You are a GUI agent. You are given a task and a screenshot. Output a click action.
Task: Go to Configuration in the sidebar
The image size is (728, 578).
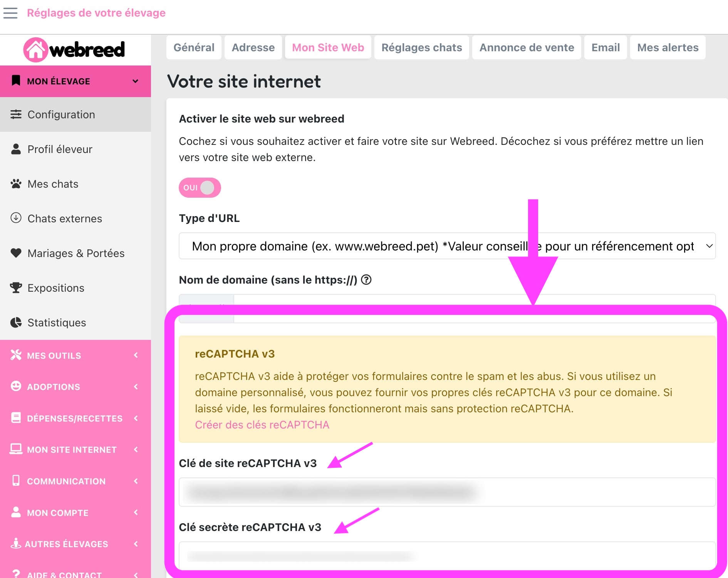61,114
